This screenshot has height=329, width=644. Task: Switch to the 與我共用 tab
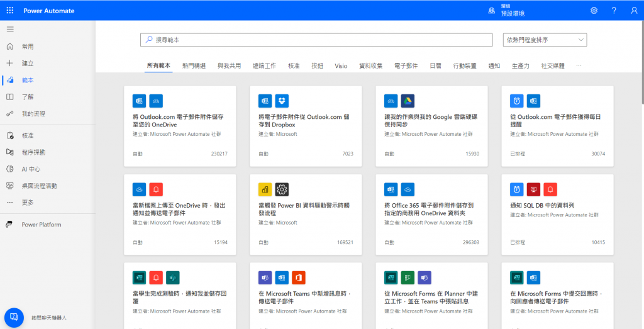point(229,65)
